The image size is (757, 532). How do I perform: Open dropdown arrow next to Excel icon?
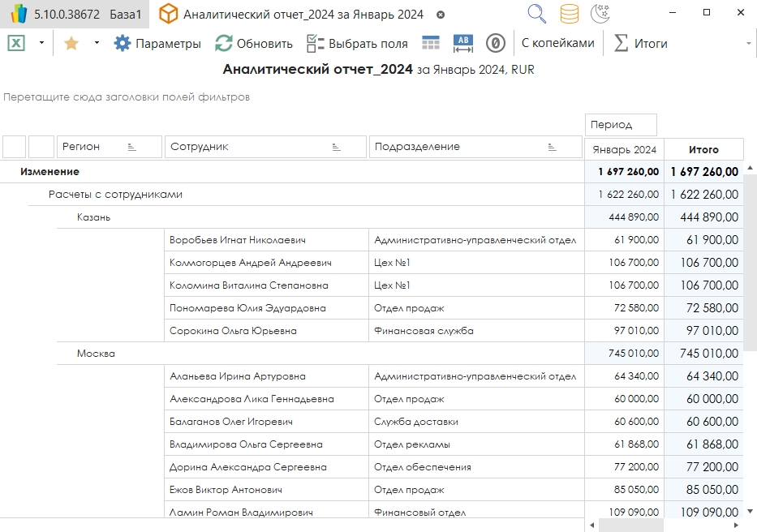click(41, 44)
